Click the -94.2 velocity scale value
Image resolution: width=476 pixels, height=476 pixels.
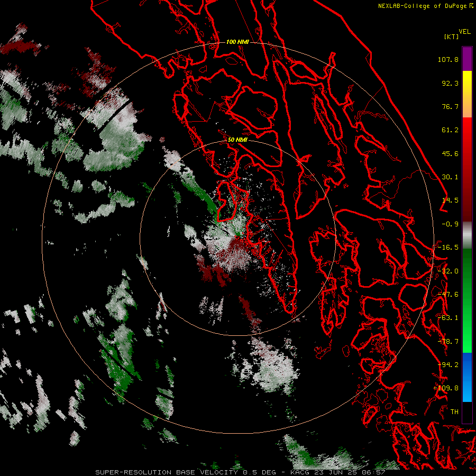coord(448,365)
